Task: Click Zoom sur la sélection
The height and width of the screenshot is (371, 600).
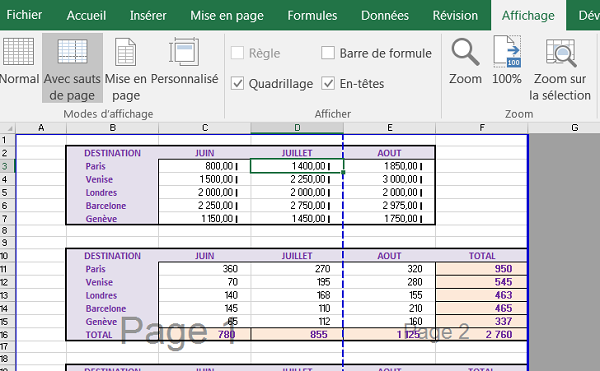Action: pos(560,69)
